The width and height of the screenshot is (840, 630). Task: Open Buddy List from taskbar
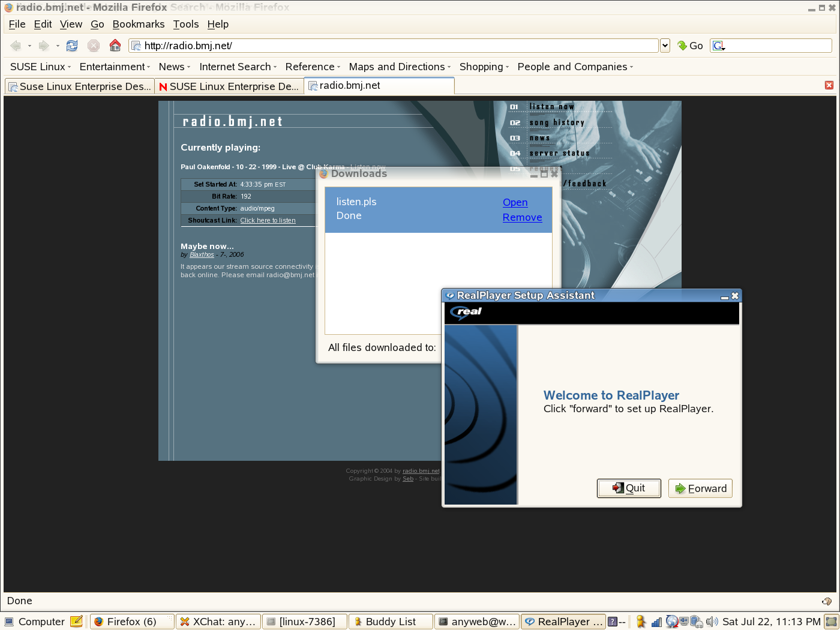(x=391, y=622)
